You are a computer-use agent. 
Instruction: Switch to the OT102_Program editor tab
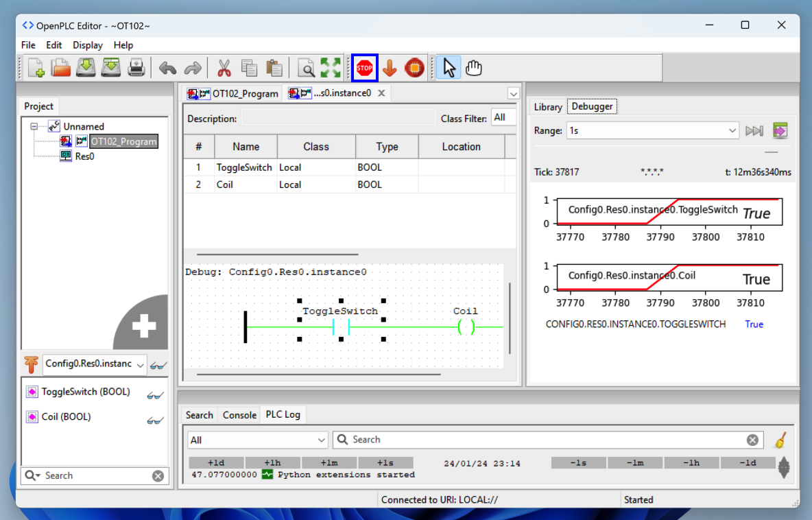233,94
